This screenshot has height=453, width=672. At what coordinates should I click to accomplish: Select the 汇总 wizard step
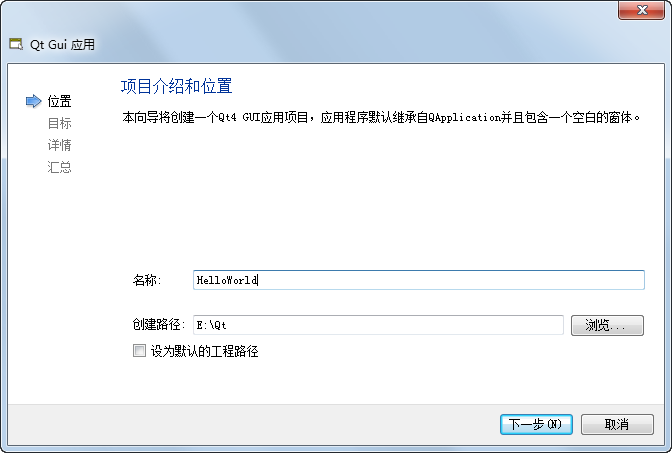[59, 167]
